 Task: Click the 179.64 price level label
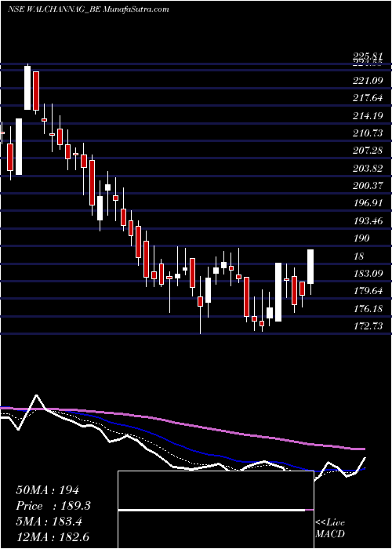point(368,291)
